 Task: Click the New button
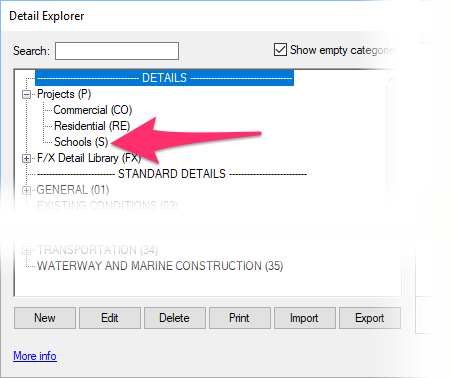[x=45, y=318]
